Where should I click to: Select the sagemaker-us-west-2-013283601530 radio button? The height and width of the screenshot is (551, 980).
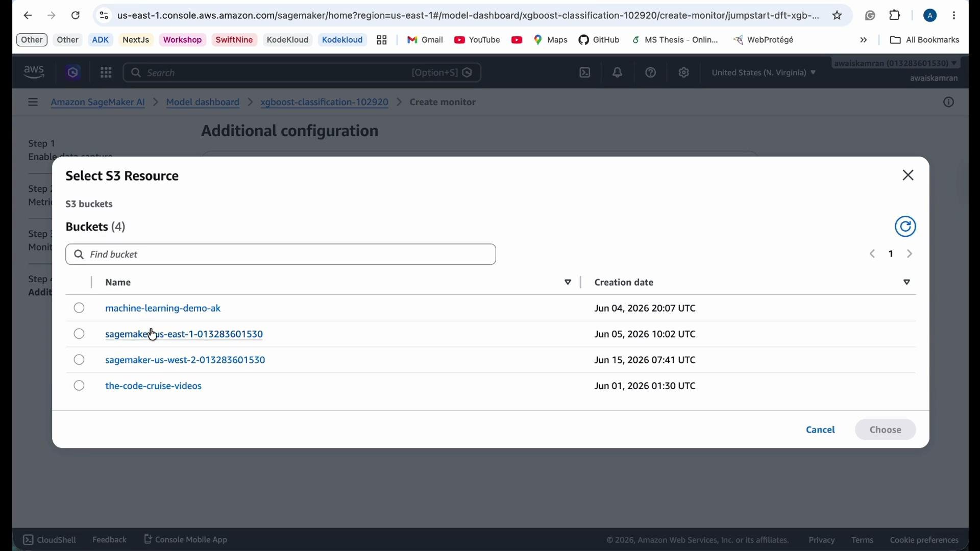coord(79,360)
